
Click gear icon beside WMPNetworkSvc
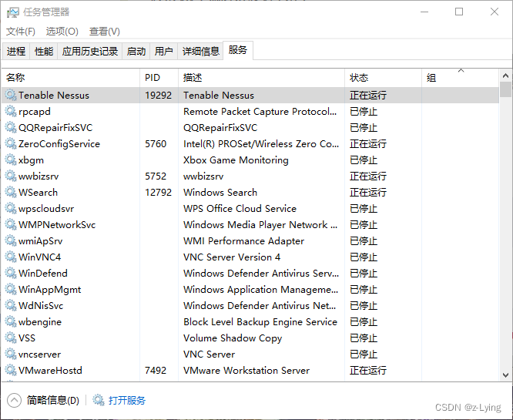pos(11,224)
